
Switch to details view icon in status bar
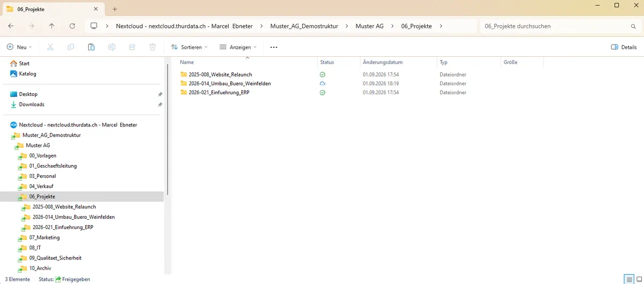[628, 279]
